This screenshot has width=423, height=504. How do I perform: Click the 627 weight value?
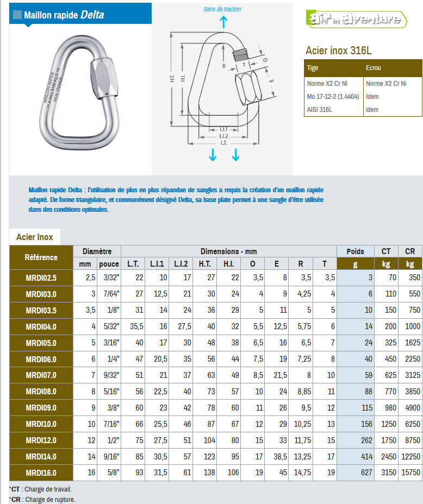(366, 472)
